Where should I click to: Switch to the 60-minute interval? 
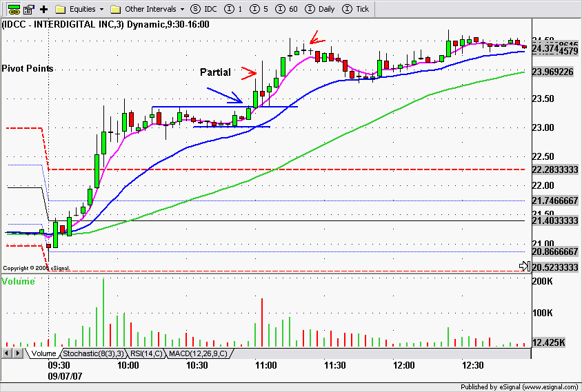pyautogui.click(x=287, y=9)
